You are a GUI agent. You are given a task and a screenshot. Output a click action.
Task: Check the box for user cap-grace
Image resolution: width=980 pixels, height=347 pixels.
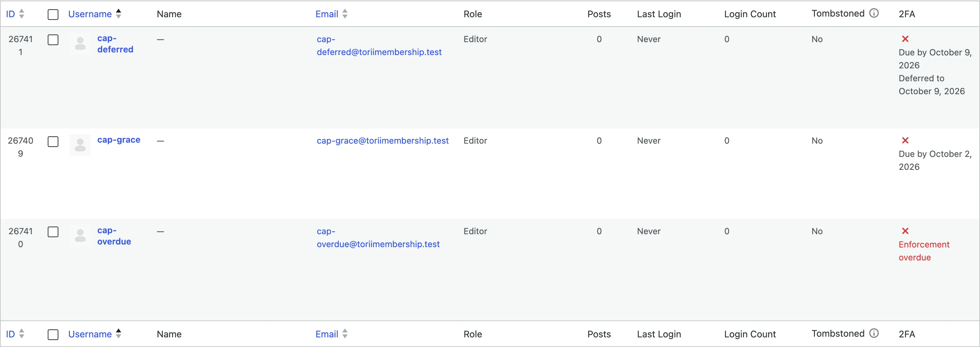tap(53, 141)
